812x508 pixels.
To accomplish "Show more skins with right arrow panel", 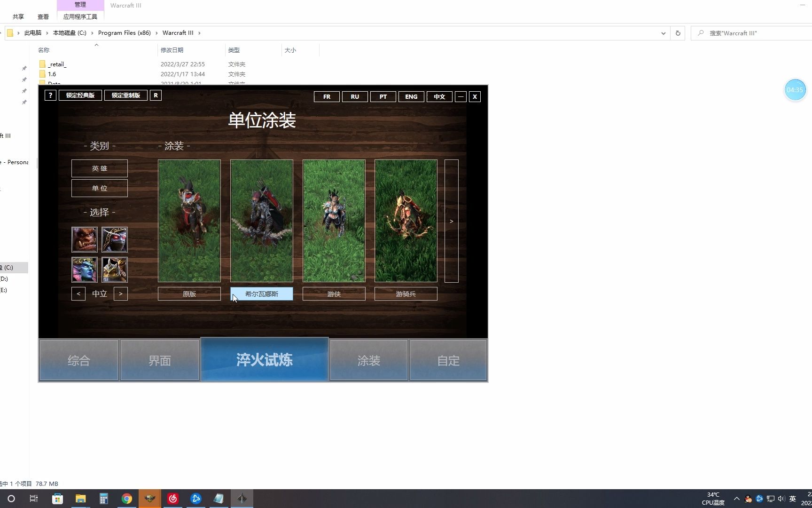I will pyautogui.click(x=452, y=221).
